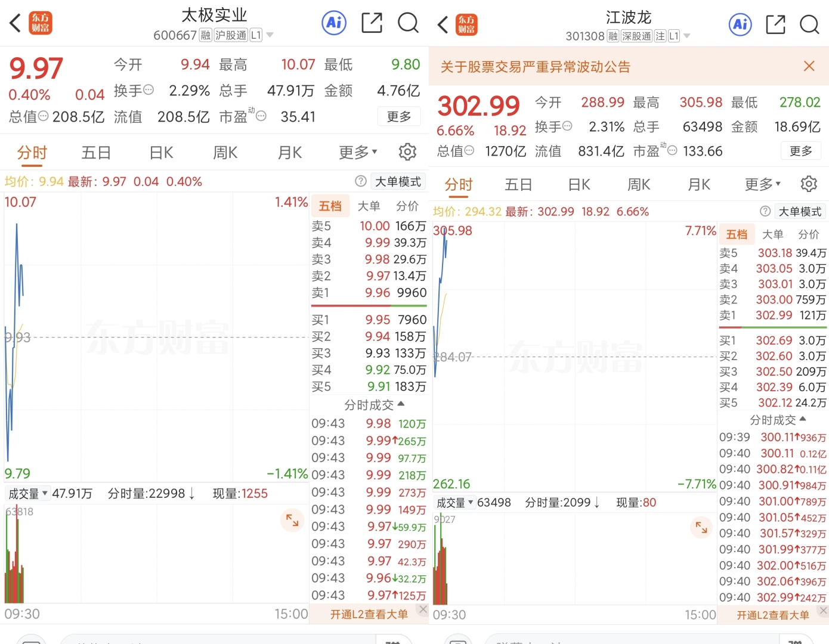The image size is (829, 644).
Task: Select the 09:40 302.99 trade row for 江波龙
Action: tap(773, 597)
